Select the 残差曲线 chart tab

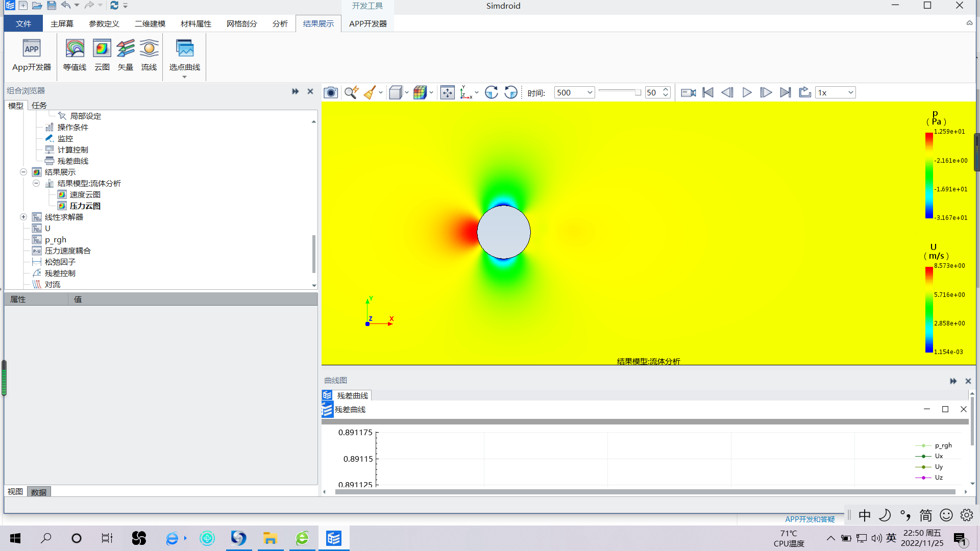pyautogui.click(x=347, y=395)
